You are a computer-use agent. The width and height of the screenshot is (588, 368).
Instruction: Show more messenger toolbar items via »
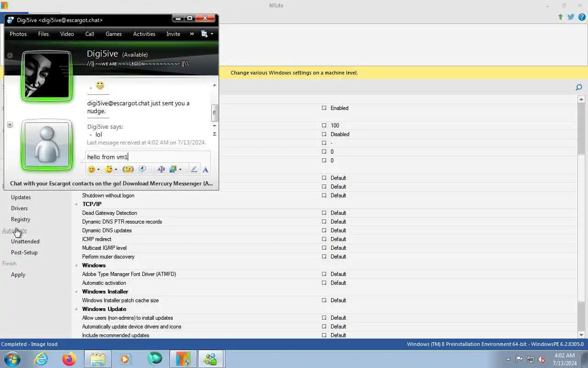(192, 34)
